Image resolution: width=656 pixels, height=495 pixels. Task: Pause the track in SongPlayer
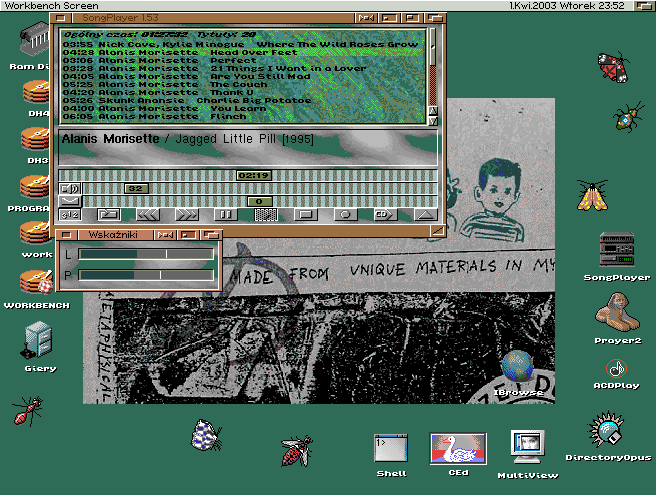[x=226, y=215]
